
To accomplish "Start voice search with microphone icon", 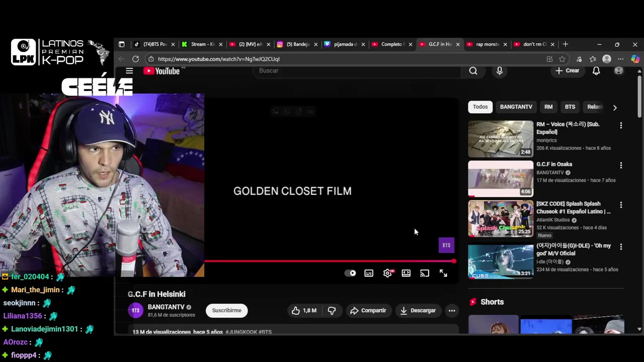I will click(x=500, y=71).
